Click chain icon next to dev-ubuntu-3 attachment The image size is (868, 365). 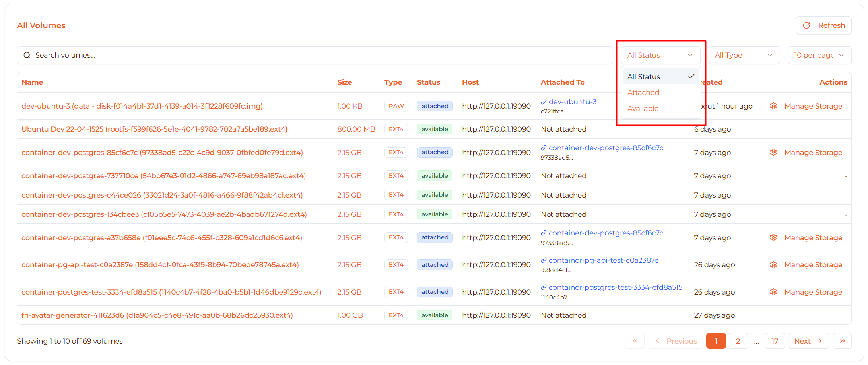tap(543, 101)
